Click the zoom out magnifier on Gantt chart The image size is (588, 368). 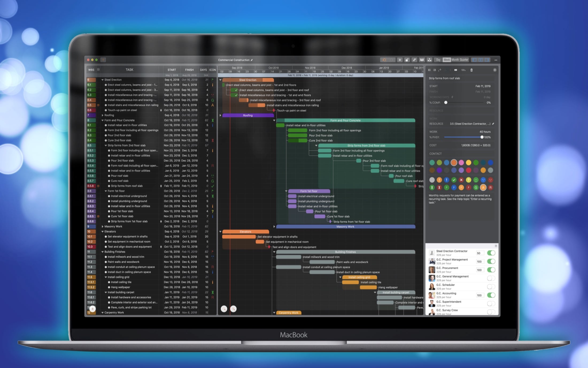224,309
